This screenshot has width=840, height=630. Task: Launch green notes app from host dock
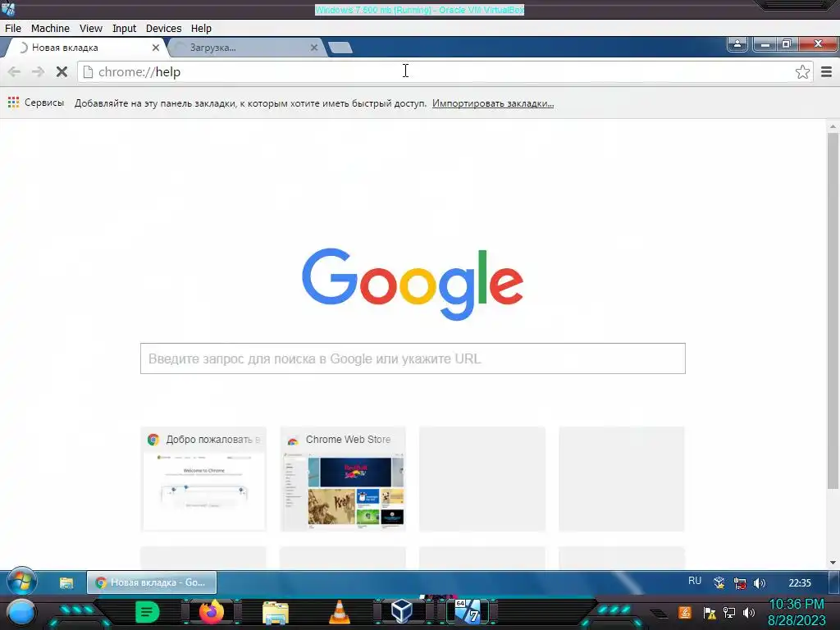click(147, 612)
